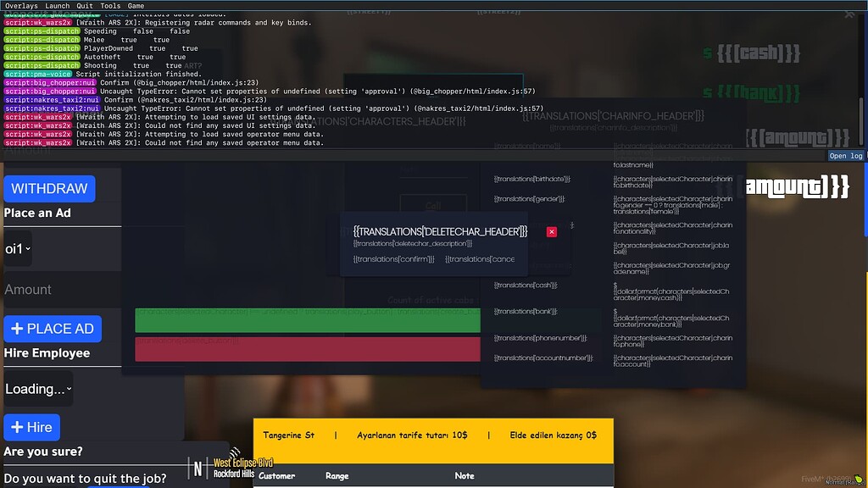Click the "Ayarlanan tarife tutarı 10$" text
Image resolution: width=868 pixels, height=488 pixels.
[x=412, y=435]
